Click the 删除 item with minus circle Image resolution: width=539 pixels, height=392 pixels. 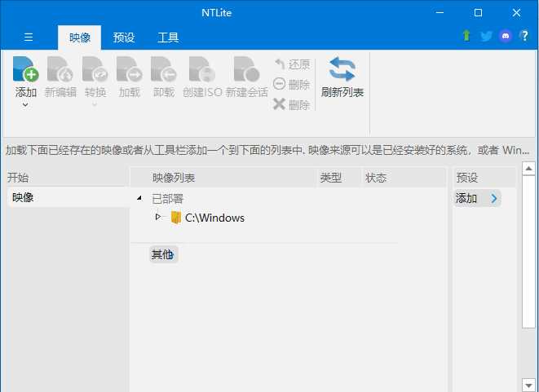(x=292, y=84)
